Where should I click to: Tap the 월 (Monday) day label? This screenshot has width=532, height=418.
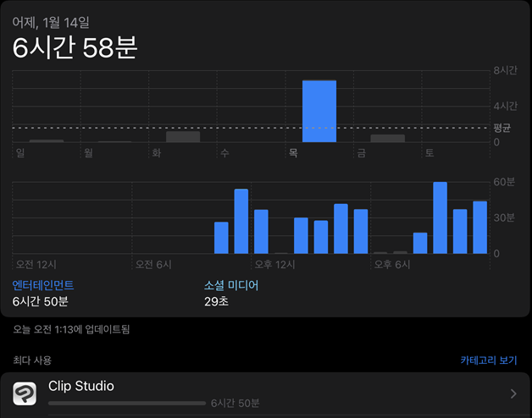[89, 153]
